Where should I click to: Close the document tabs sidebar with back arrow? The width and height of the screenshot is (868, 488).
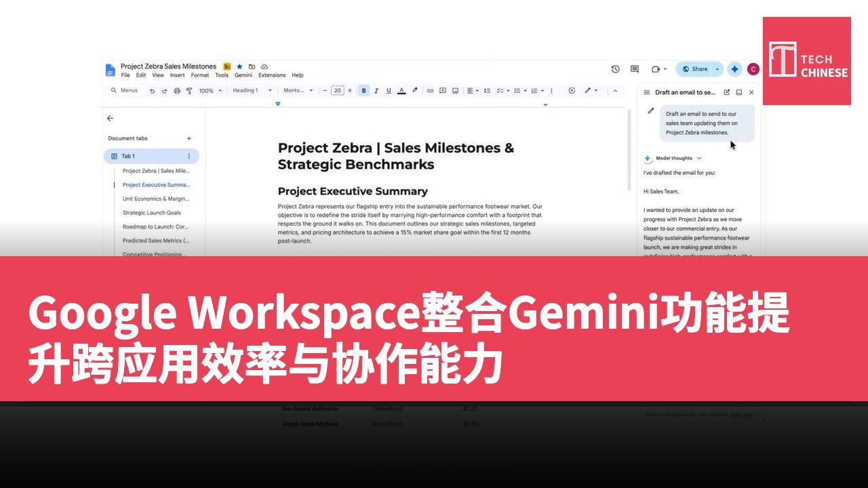(111, 118)
